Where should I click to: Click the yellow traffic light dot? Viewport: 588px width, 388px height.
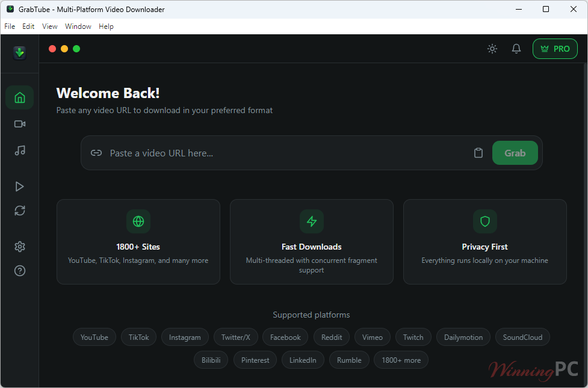64,49
